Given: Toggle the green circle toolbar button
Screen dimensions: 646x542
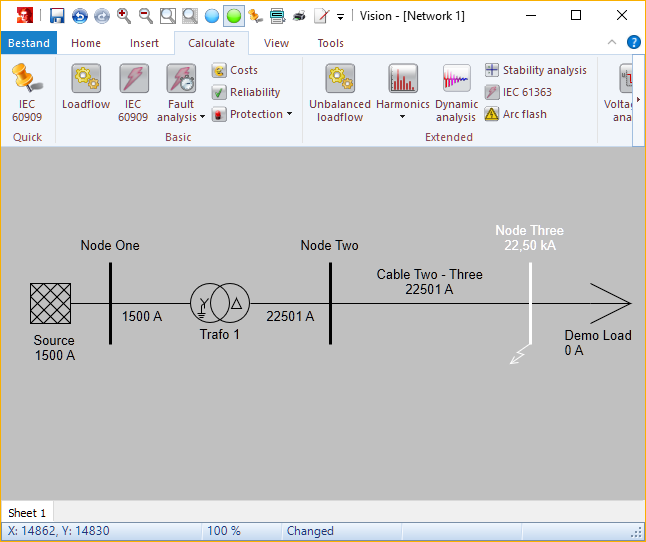Looking at the screenshot, I should click(x=234, y=16).
